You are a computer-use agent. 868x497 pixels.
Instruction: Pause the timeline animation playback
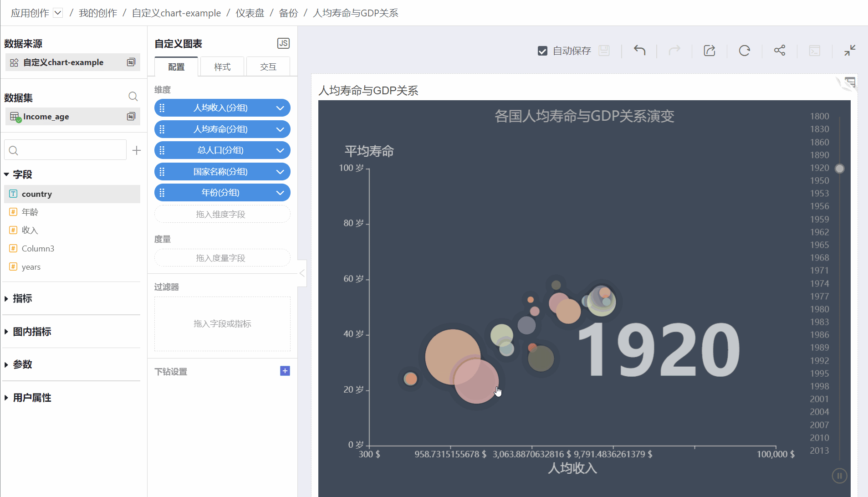[x=839, y=476]
